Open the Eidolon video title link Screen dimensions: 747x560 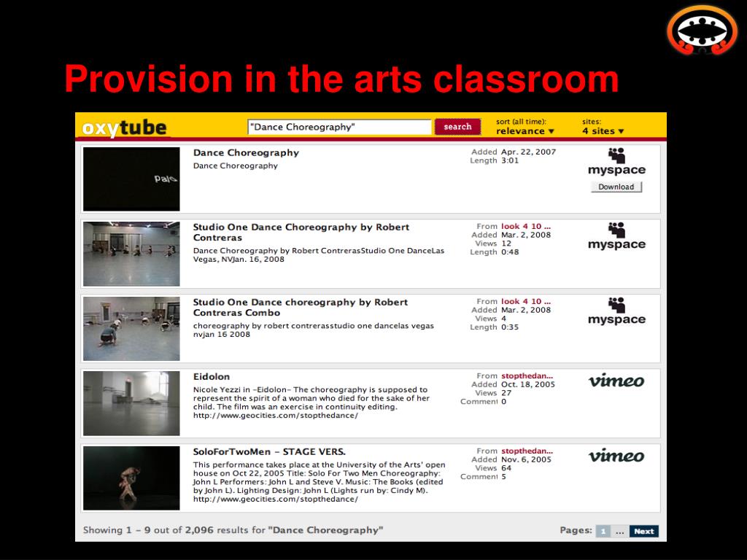(x=211, y=377)
